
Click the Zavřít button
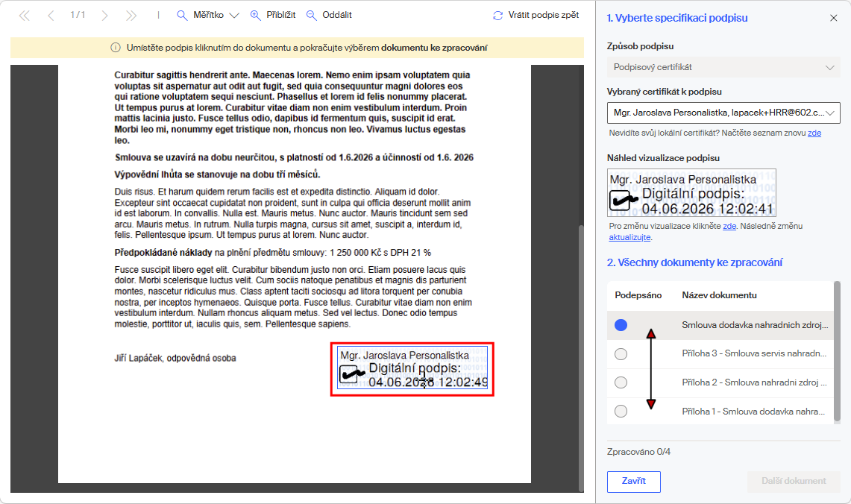633,481
